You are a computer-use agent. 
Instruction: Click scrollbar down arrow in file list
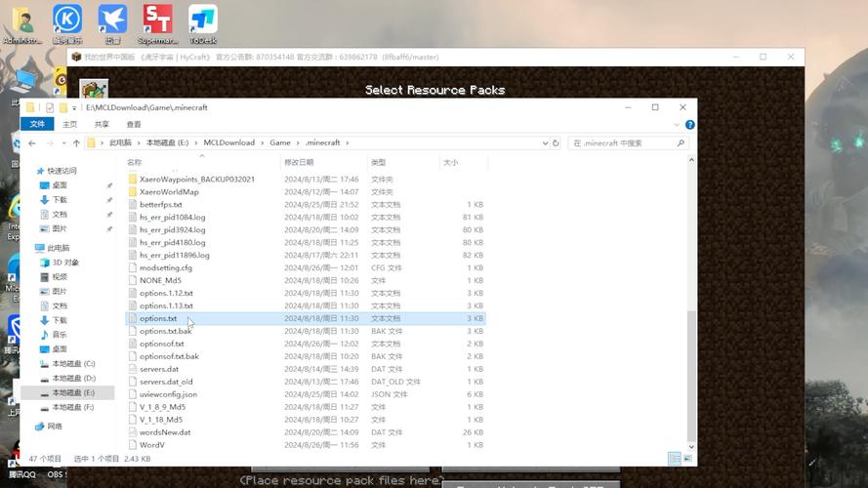coord(691,446)
